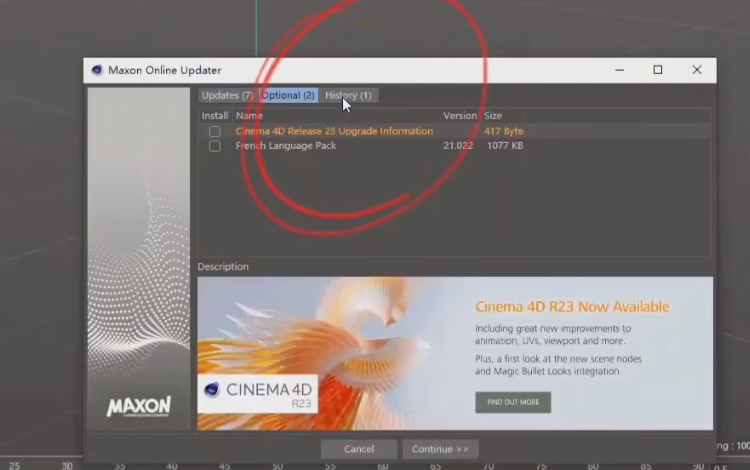750x470 pixels.
Task: Click frame 25 on the Cinema 4D timeline
Action: 14,465
